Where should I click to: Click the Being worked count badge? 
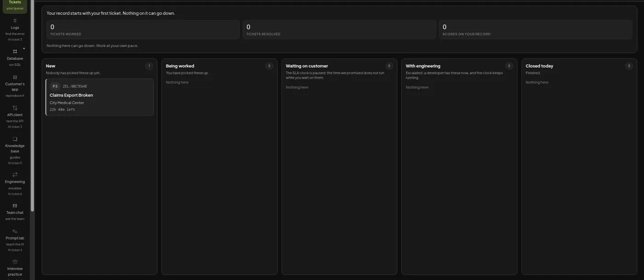click(x=269, y=66)
